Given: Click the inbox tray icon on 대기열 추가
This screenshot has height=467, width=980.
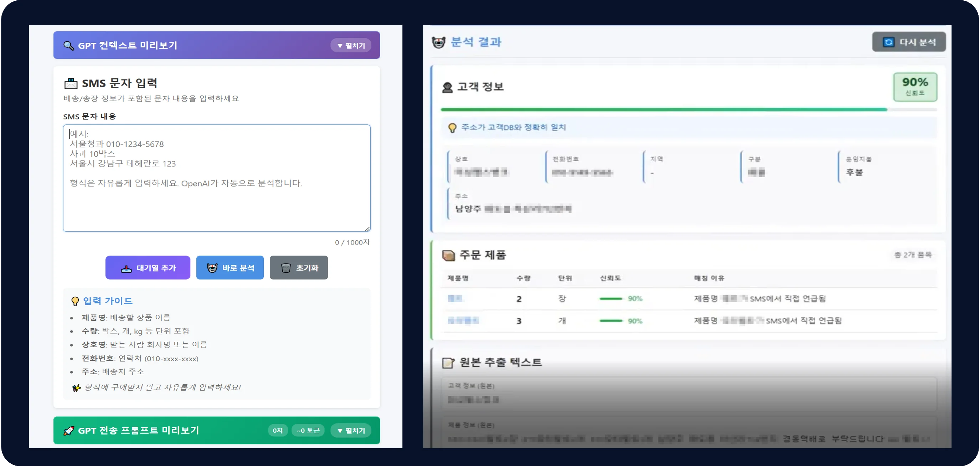Looking at the screenshot, I should (126, 269).
